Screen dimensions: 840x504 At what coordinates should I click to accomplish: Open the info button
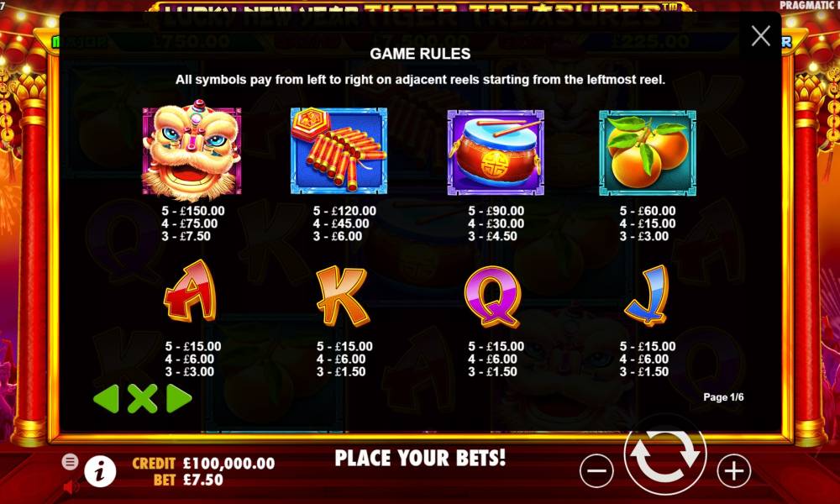coord(100,472)
